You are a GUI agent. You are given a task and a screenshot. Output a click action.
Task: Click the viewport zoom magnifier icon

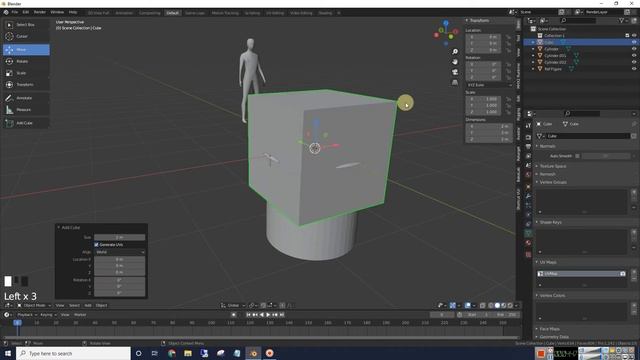click(455, 52)
